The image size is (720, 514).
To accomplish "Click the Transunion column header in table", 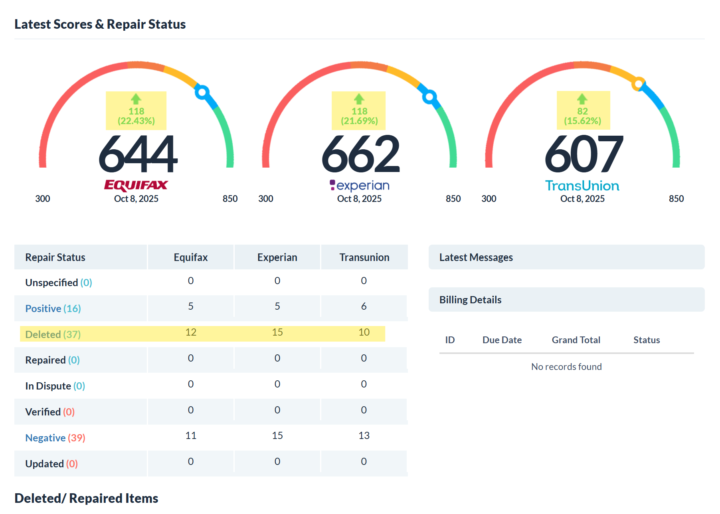I will coord(364,257).
